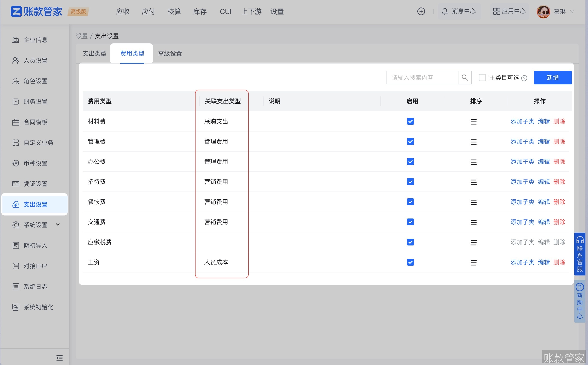Open the 帮助中心 help widget
This screenshot has width=588, height=365.
click(580, 301)
